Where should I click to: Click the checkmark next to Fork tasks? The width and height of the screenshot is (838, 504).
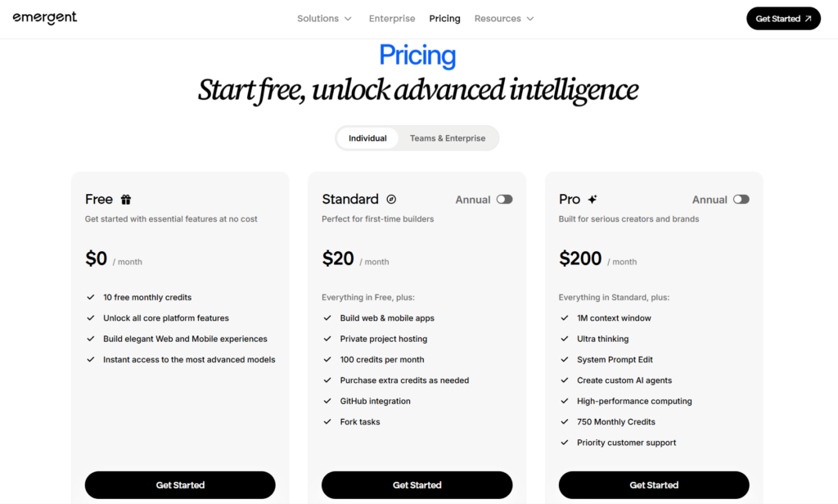(329, 421)
